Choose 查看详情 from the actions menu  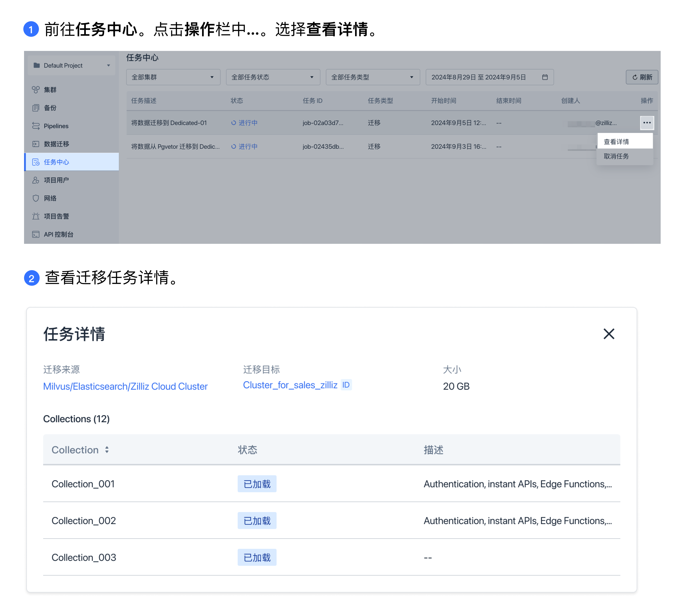pos(625,141)
